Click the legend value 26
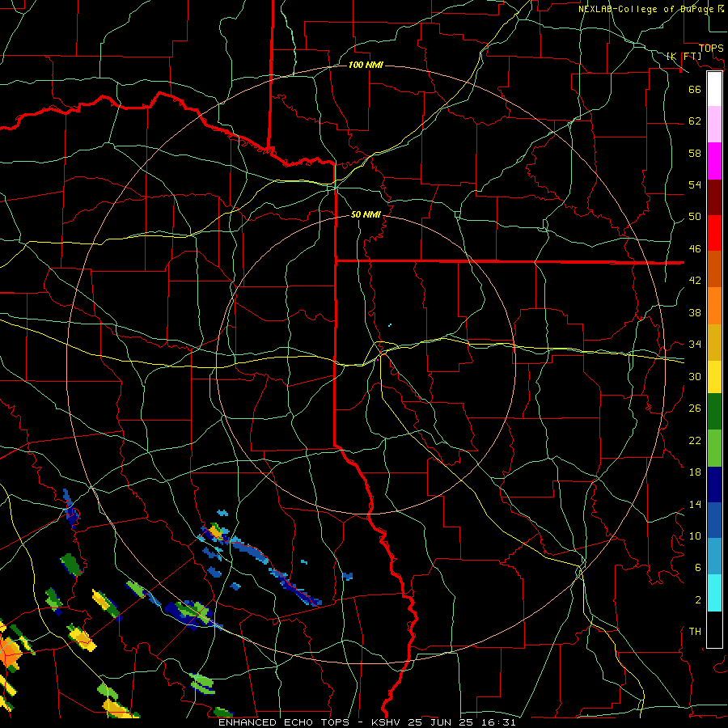Viewport: 728px width, 728px height. [x=695, y=408]
